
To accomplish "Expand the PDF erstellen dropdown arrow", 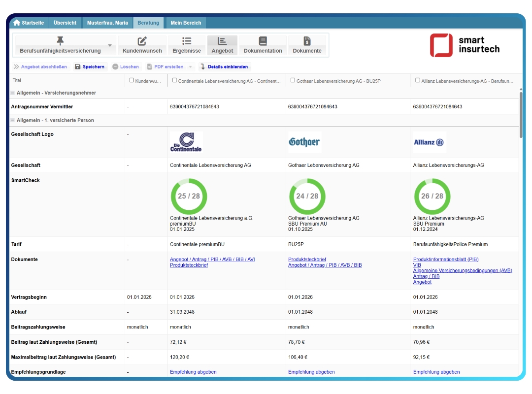I will [191, 66].
